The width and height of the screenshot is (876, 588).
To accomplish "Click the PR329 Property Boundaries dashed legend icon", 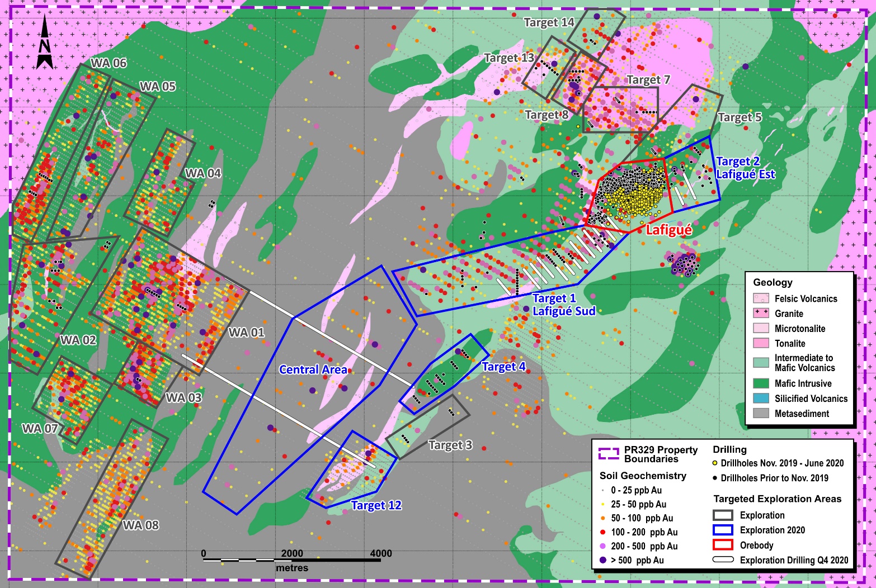I will click(609, 453).
